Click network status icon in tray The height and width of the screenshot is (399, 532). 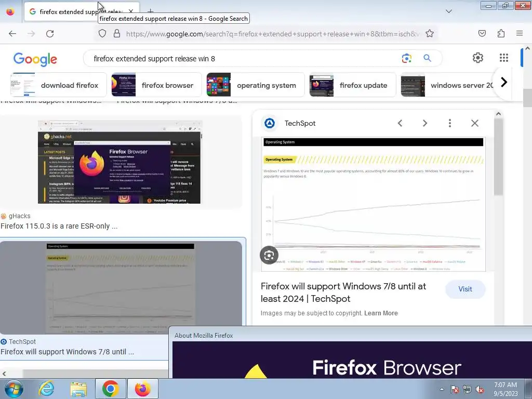click(467, 389)
